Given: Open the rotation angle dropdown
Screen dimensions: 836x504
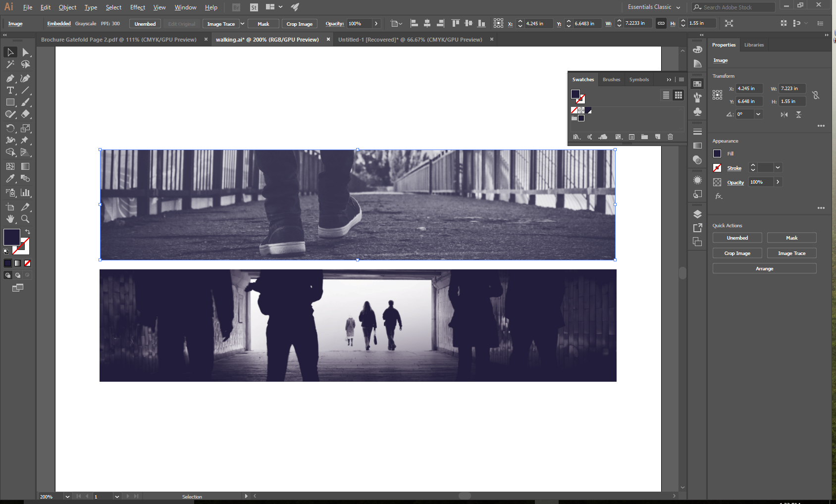Looking at the screenshot, I should pos(758,114).
